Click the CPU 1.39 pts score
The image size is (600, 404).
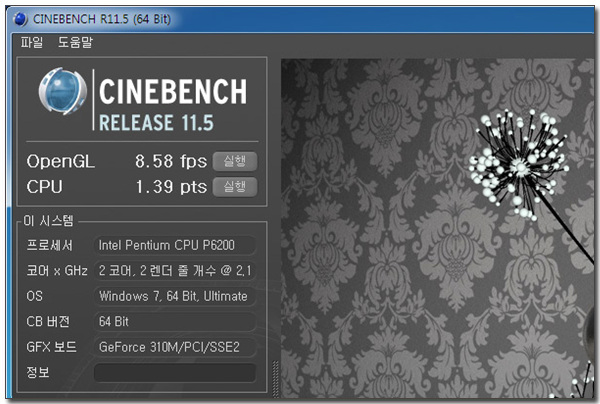(x=171, y=187)
